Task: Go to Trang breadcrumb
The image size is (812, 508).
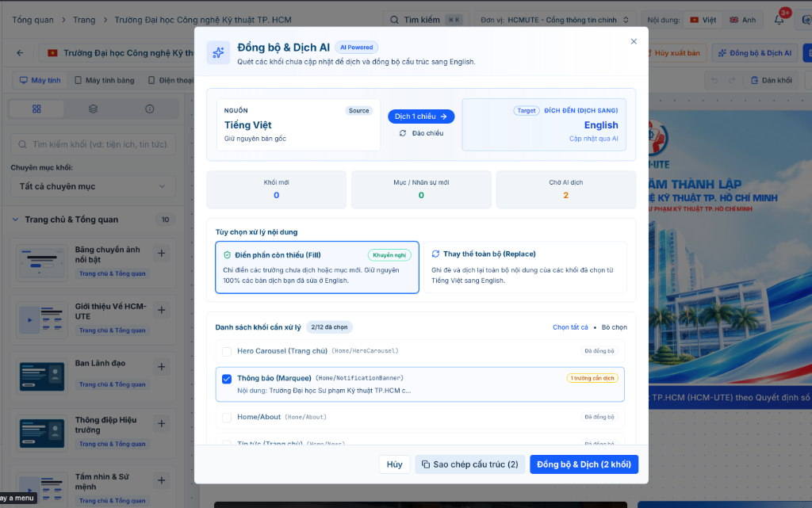Action: [x=84, y=20]
